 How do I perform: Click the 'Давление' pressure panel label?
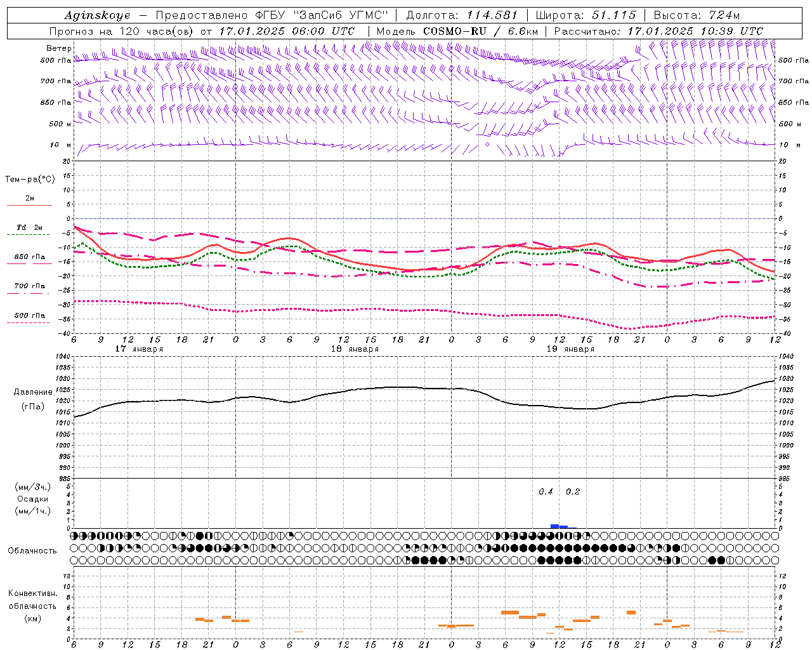coord(33,392)
